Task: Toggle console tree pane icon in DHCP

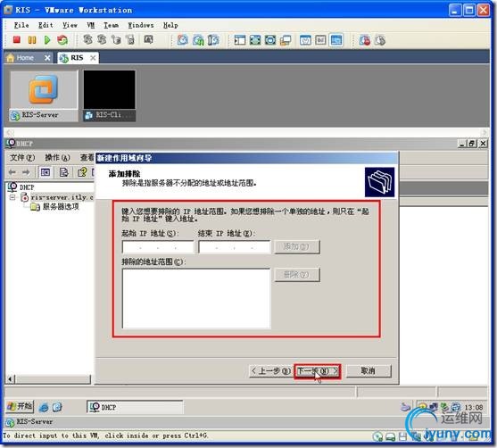Action: point(46,172)
